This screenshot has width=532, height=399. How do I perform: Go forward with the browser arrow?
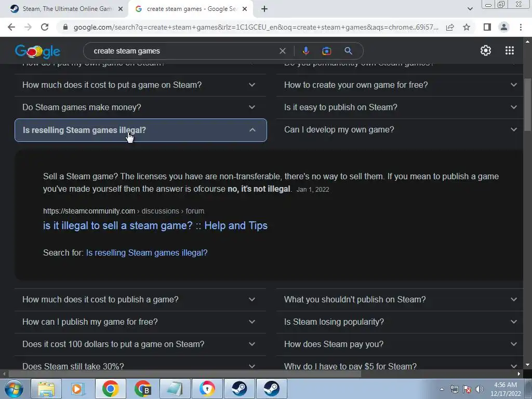pos(28,27)
